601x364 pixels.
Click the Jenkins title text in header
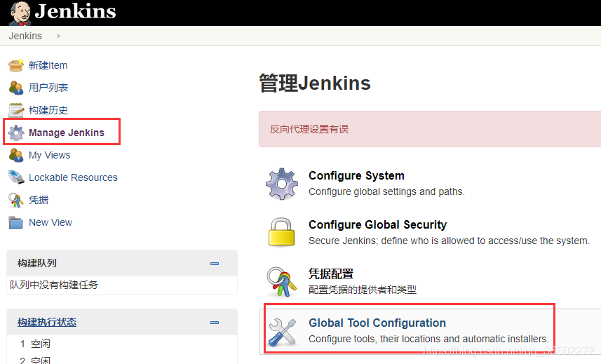[x=76, y=11]
